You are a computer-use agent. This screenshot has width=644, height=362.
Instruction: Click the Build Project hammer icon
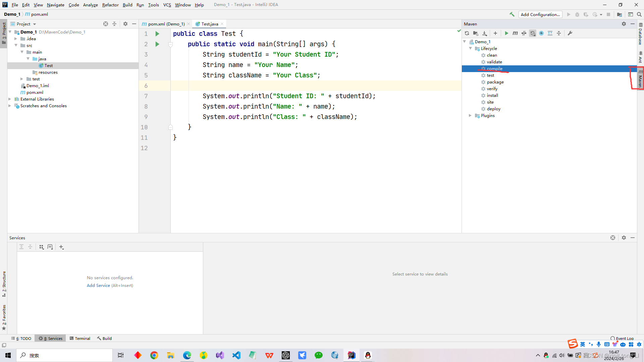[x=512, y=14]
